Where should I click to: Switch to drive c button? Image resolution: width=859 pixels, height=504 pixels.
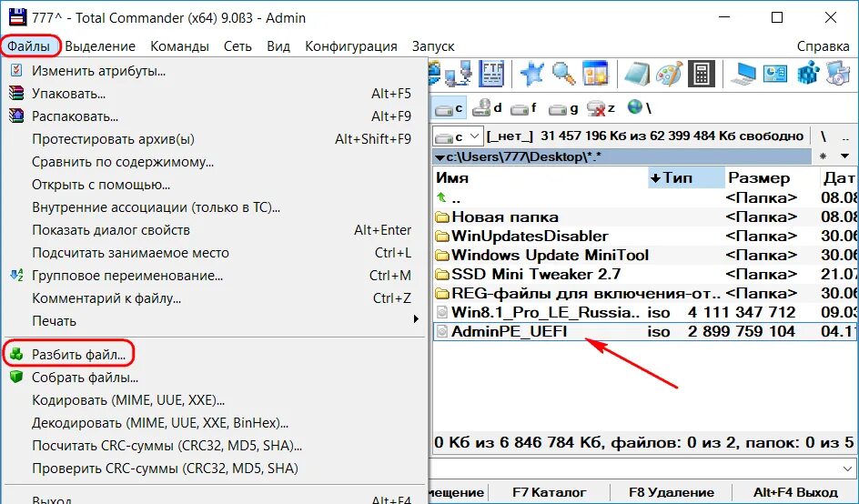tap(450, 108)
